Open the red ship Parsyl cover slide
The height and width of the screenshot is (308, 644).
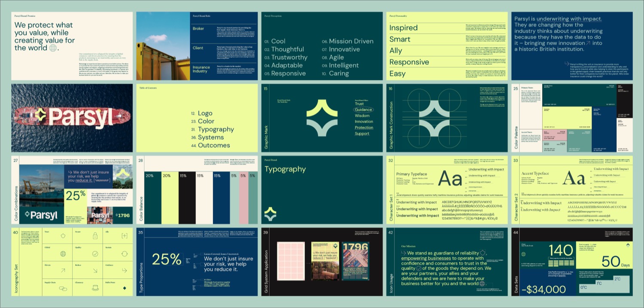tap(72, 118)
